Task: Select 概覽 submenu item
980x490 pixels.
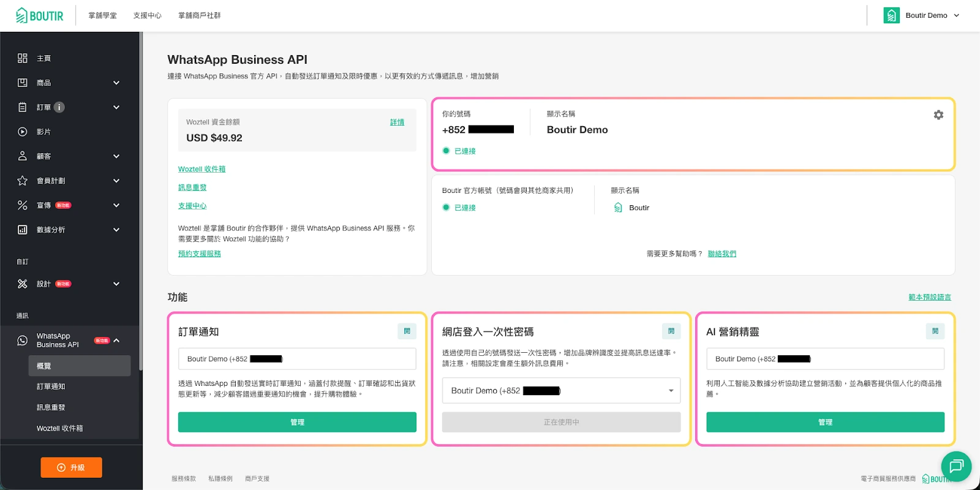Action: coord(80,366)
